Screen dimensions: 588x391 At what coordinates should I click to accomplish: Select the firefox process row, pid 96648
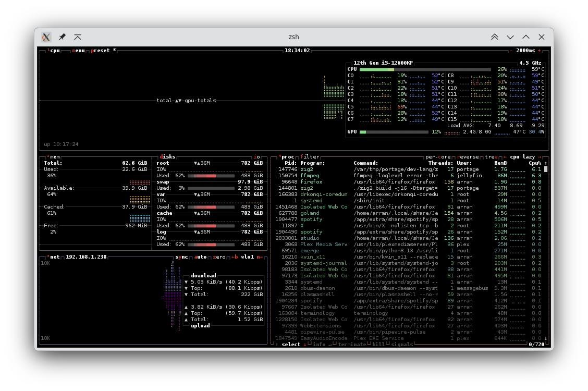coord(408,182)
